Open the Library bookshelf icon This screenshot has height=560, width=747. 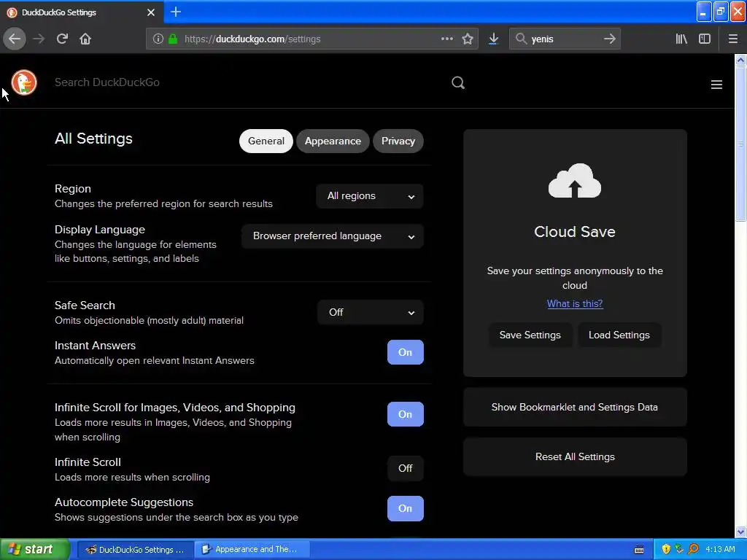(x=681, y=39)
